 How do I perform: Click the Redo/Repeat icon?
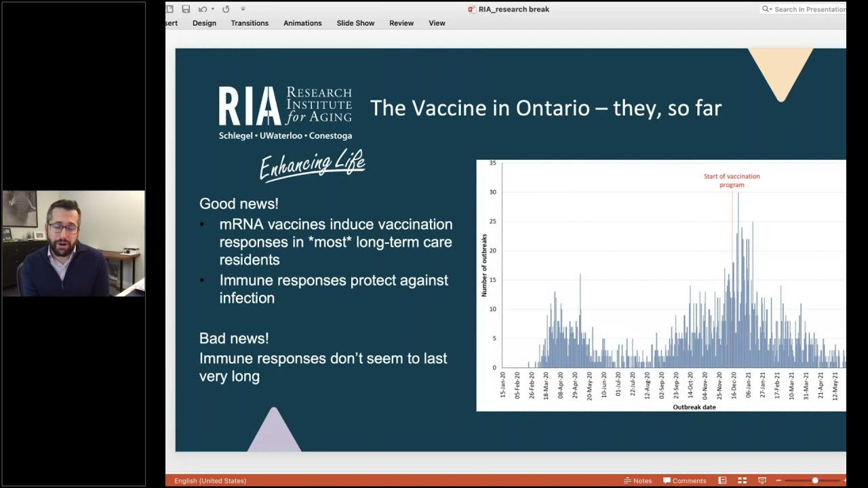click(226, 9)
